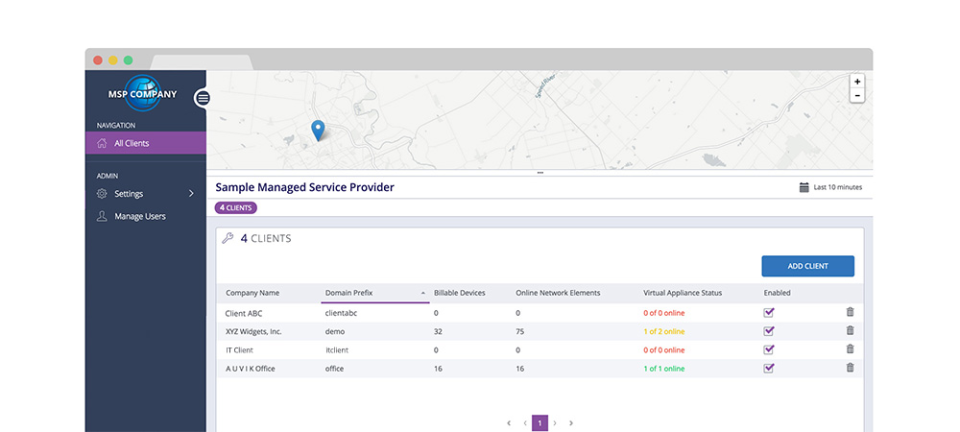Click the 4 CLIENTS badge
The height and width of the screenshot is (432, 960).
[x=236, y=208]
